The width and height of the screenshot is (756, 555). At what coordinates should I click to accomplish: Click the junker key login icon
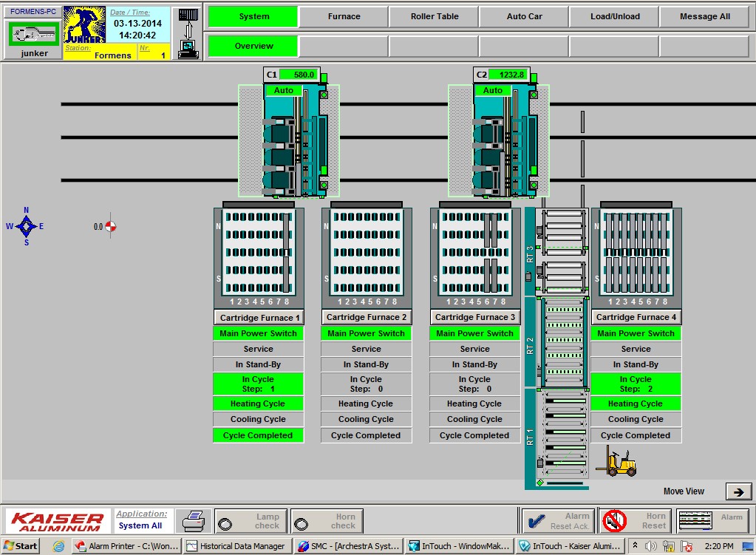(x=34, y=33)
